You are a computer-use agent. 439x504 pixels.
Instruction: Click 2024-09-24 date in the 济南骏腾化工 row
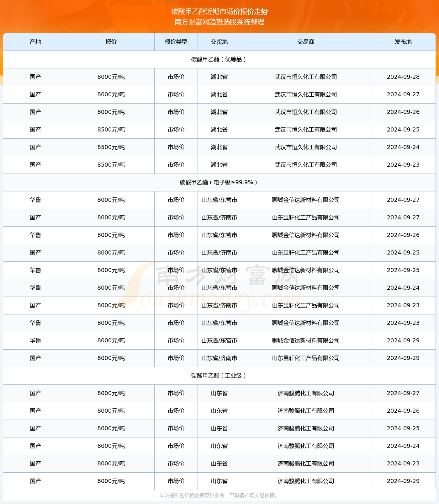tap(403, 446)
